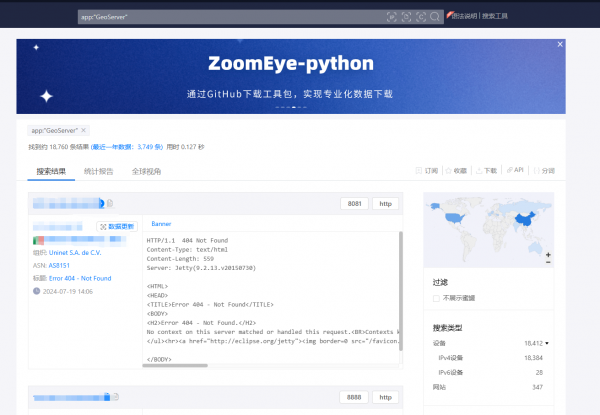Remove the app:"GeoServer" filter tag

click(x=84, y=130)
